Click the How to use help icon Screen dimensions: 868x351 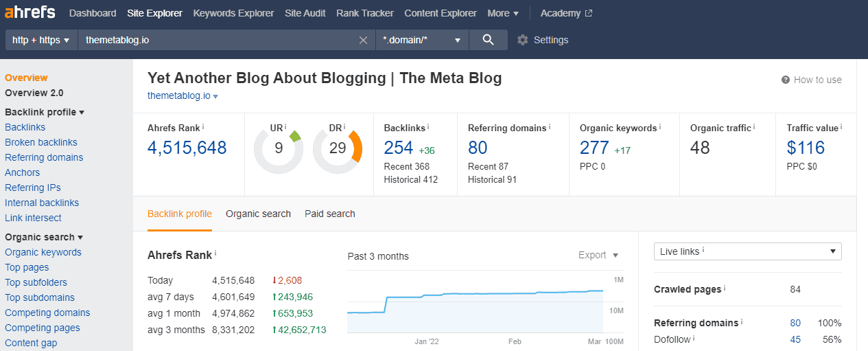786,80
